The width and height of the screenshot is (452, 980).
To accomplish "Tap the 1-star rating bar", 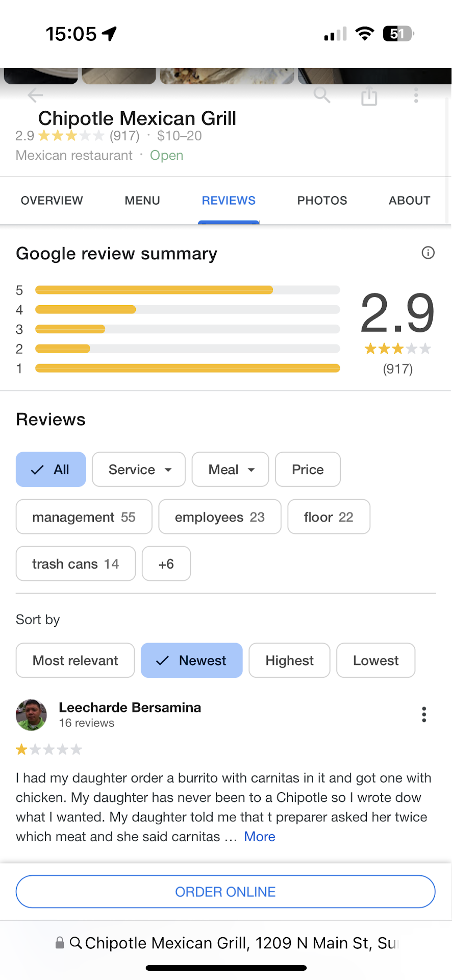I will point(187,368).
